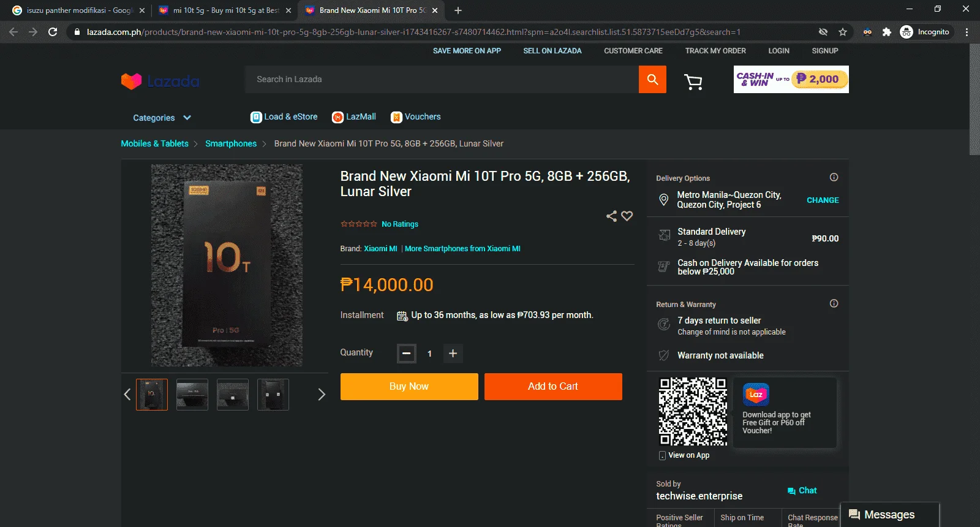Click the share icon beside the wishlist heart
Viewport: 980px width, 527px height.
coord(611,216)
